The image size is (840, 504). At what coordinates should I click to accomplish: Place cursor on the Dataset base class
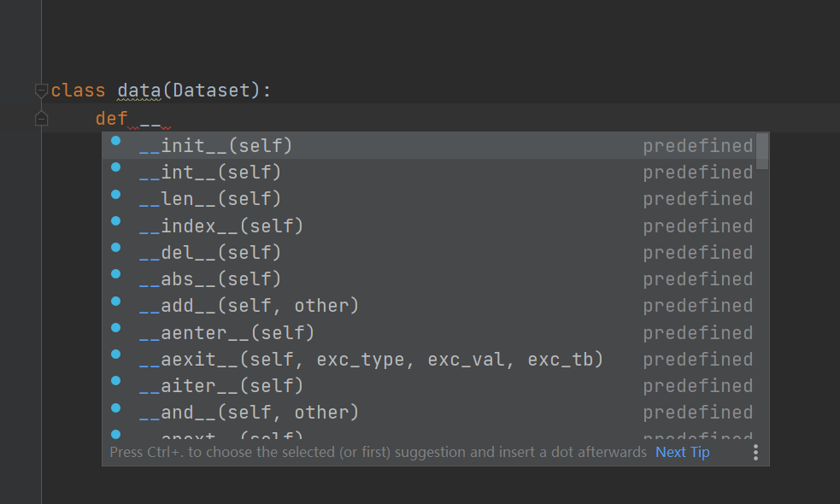tap(210, 91)
